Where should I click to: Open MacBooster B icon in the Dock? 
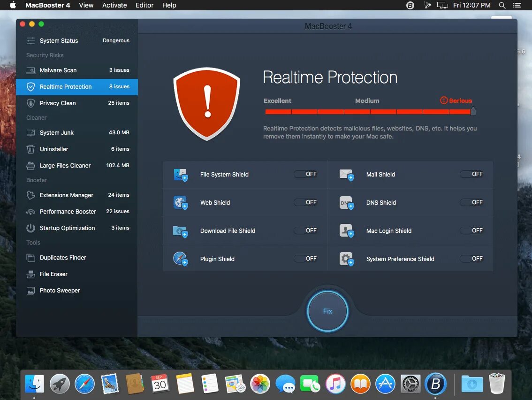436,384
